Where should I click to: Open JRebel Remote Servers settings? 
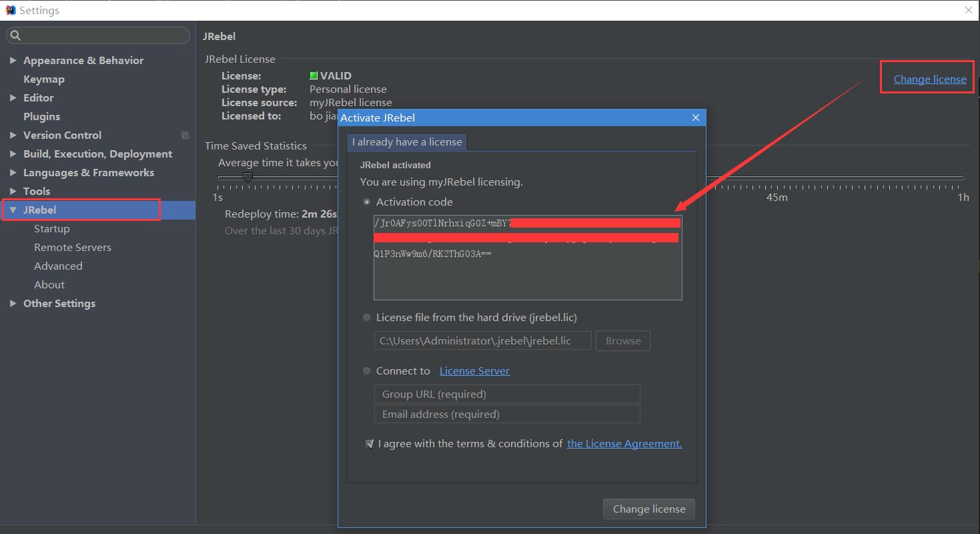[x=73, y=247]
